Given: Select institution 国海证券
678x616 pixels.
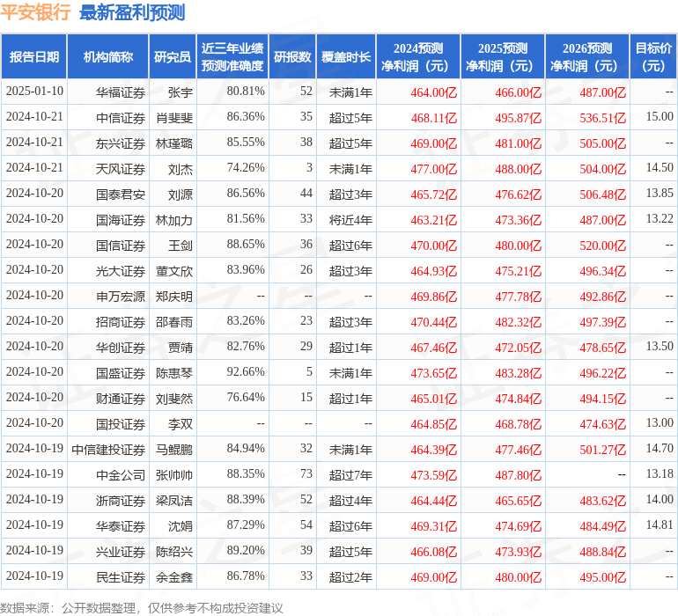Looking at the screenshot, I should 121,220.
